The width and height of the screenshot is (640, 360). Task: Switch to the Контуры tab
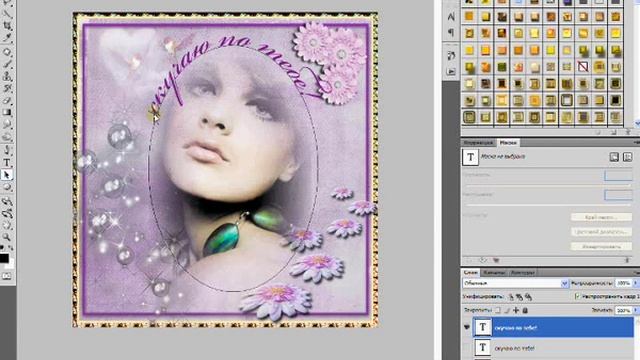522,272
